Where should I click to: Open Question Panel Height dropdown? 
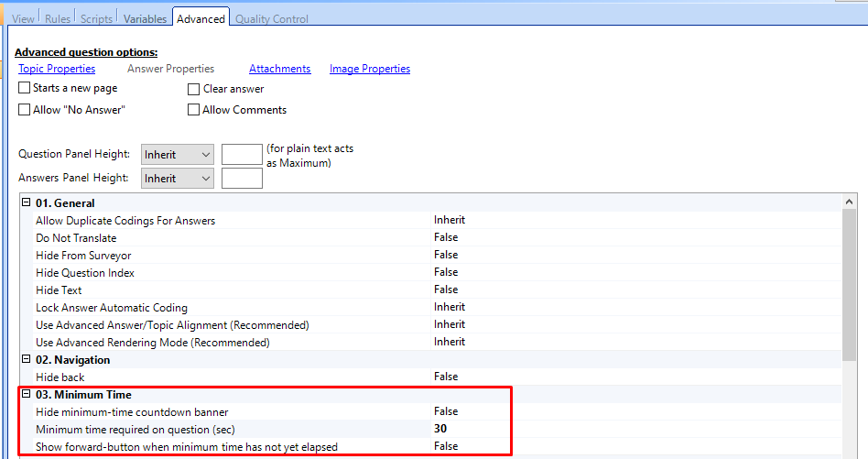(177, 155)
